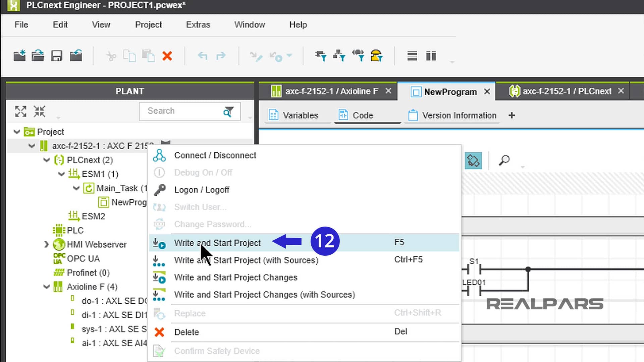The height and width of the screenshot is (362, 644).
Task: Click the Redo arrow in the toolbar
Action: coord(221,56)
